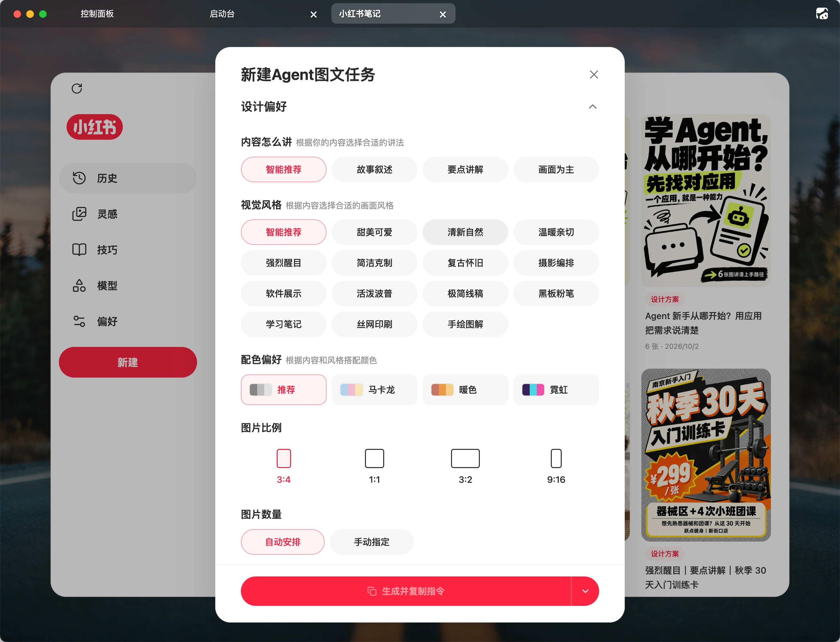
Task: Open the 秋季30天入门训练卡 thumbnail
Action: pos(706,455)
